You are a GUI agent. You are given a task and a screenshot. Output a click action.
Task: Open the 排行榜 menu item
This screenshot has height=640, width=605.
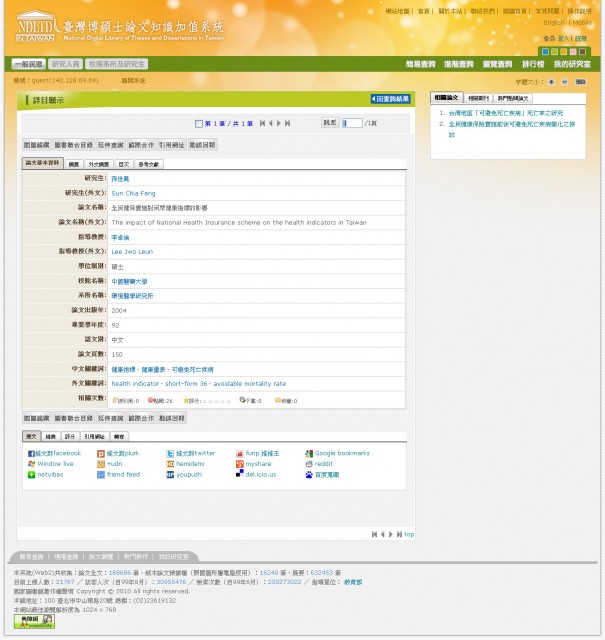533,64
